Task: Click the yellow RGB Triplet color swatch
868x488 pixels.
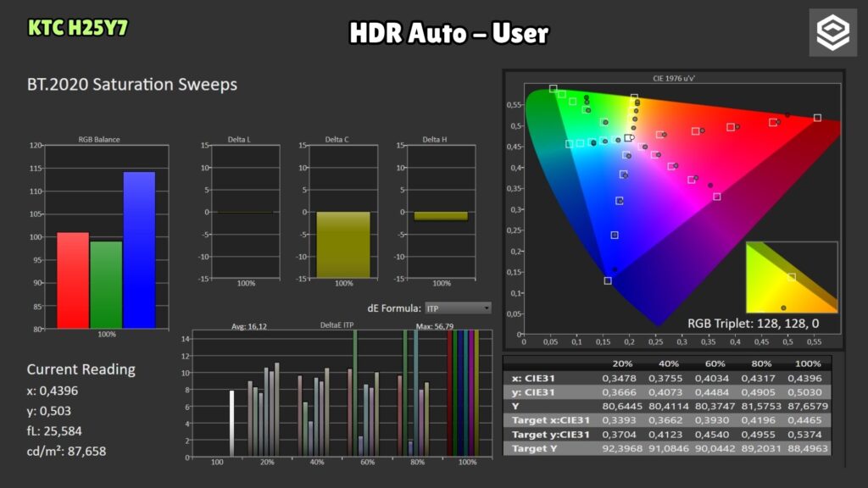Action: [792, 277]
